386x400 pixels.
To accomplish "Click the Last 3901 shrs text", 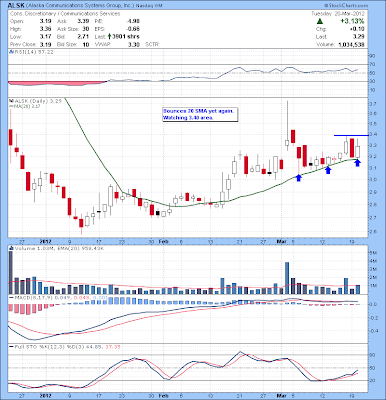I will click(x=117, y=37).
